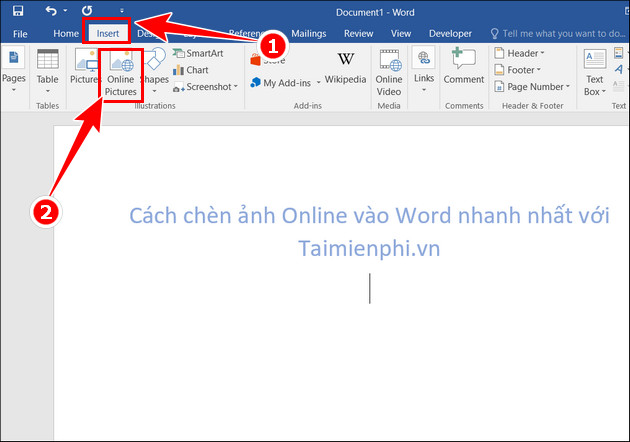Image resolution: width=630 pixels, height=442 pixels.
Task: Insert a SmartArt graphic
Action: (198, 53)
